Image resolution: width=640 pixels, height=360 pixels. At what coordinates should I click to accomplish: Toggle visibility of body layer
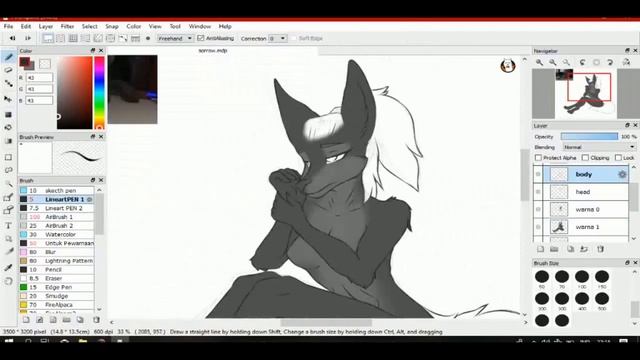coord(538,175)
